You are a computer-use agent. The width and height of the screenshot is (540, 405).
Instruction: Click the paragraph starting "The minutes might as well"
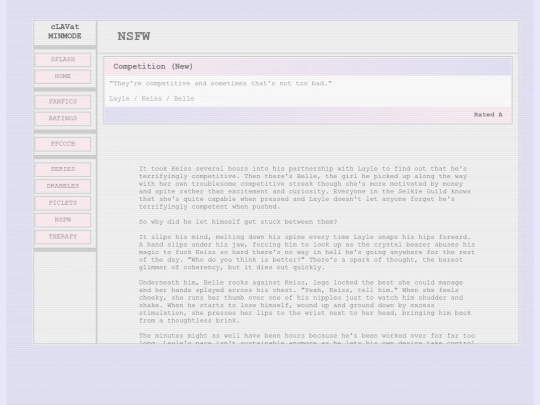pyautogui.click(x=307, y=339)
